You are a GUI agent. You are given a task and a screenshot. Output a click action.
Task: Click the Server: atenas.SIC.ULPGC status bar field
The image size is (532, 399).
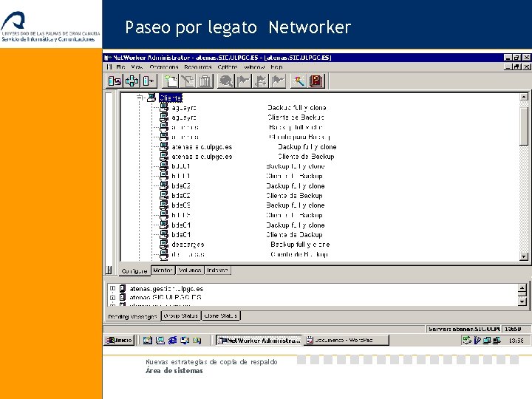coord(463,329)
